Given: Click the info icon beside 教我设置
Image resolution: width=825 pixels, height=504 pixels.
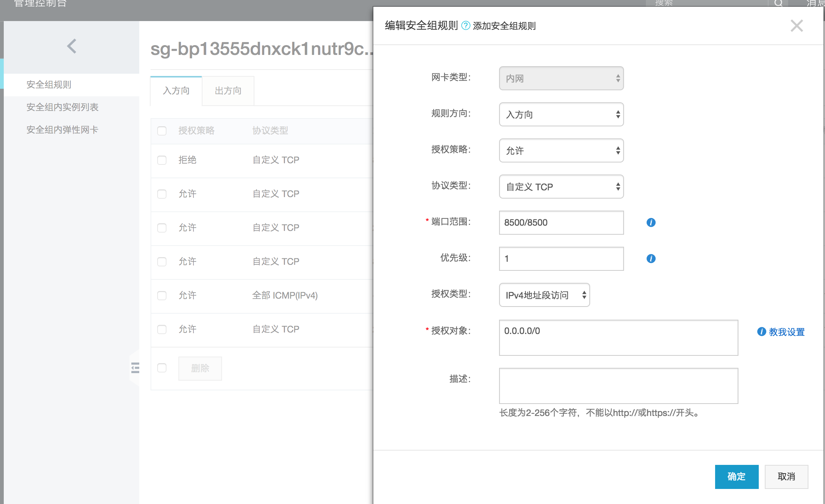Looking at the screenshot, I should pyautogui.click(x=761, y=332).
